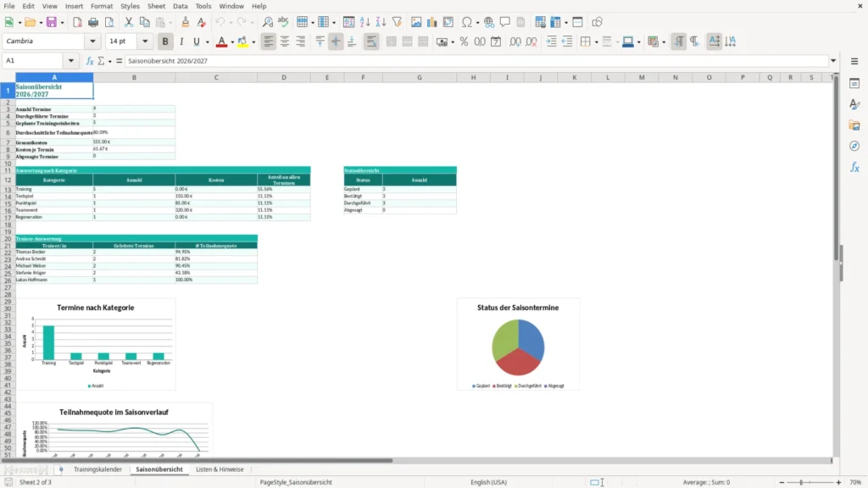868x488 pixels.
Task: Run the Spelling check icon
Action: point(283,22)
